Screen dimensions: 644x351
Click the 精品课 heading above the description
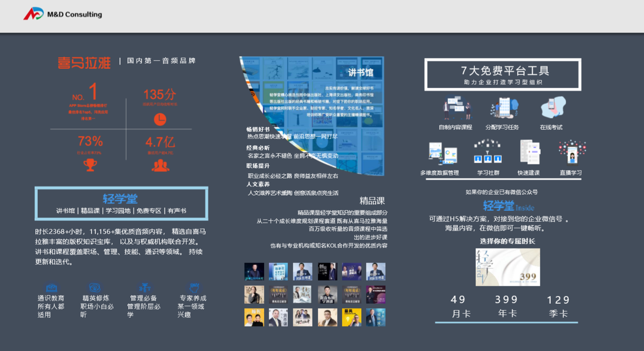tap(372, 201)
